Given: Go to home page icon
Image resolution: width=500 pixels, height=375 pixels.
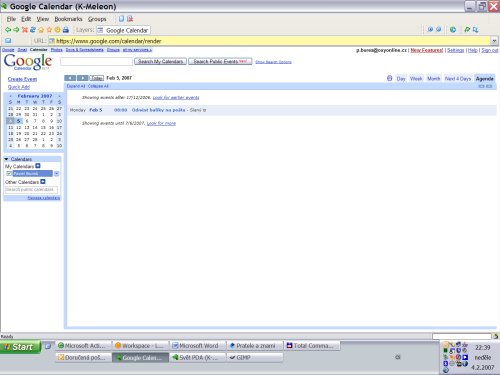Looking at the screenshot, I should [x=41, y=30].
